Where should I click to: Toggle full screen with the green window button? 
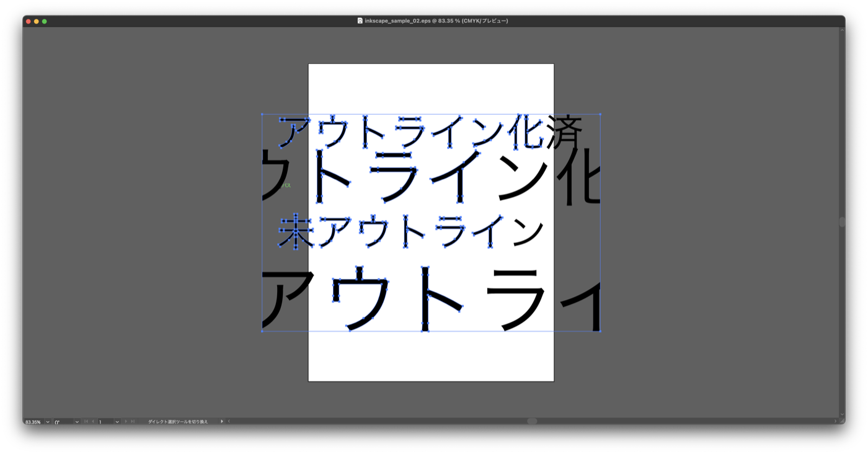coord(45,21)
